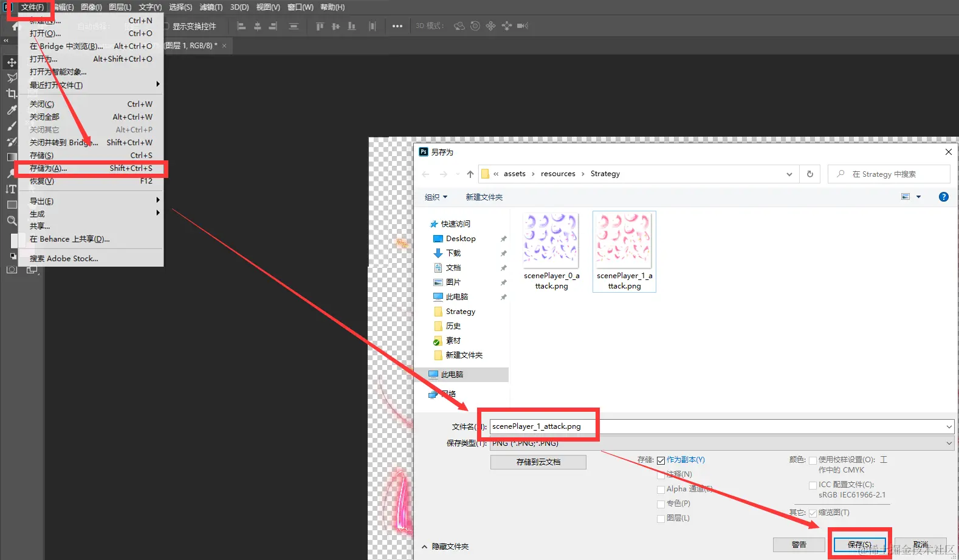Refresh the Strategy folder listing

tap(810, 174)
